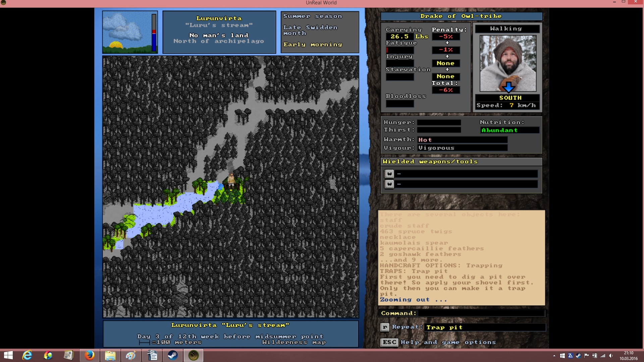Click the 'Hot' warmth value

click(425, 140)
